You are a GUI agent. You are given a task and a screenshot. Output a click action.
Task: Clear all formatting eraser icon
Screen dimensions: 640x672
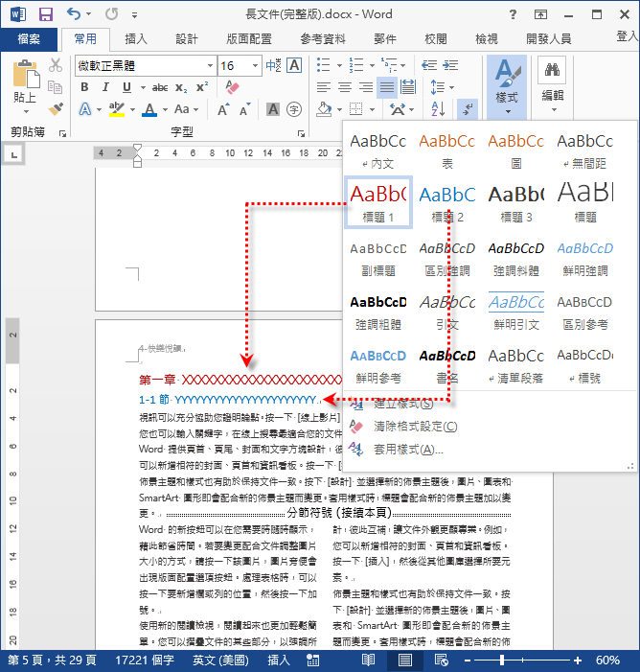[232, 87]
